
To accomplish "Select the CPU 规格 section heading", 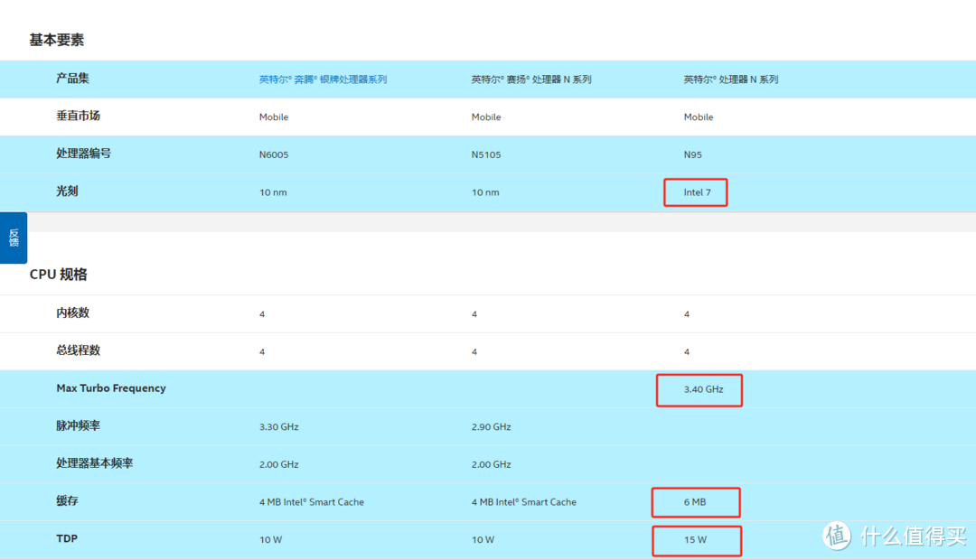I will [59, 275].
